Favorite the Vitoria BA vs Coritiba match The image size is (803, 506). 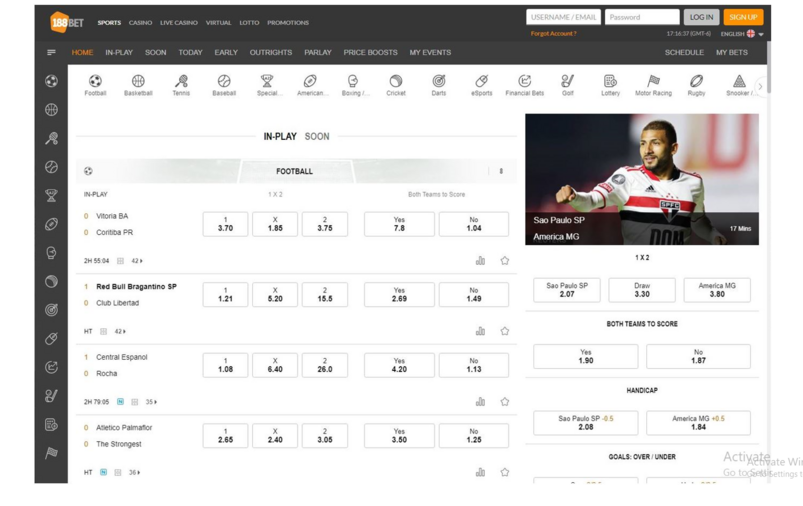504,261
